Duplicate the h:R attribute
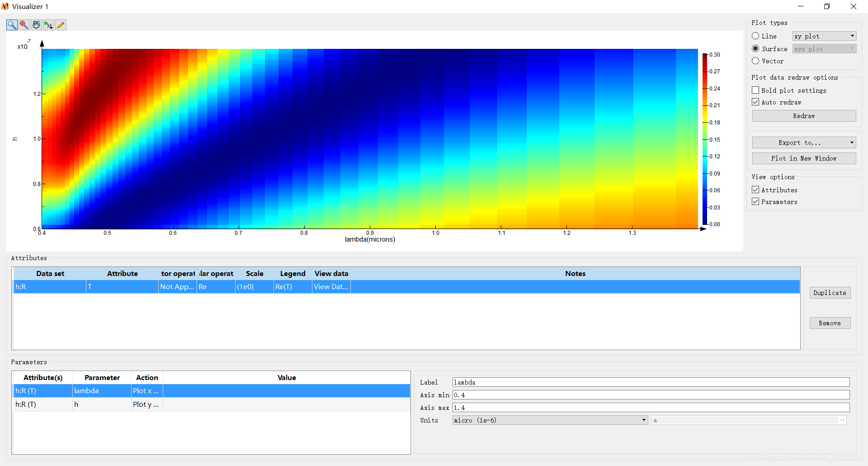This screenshot has height=466, width=868. 830,293
